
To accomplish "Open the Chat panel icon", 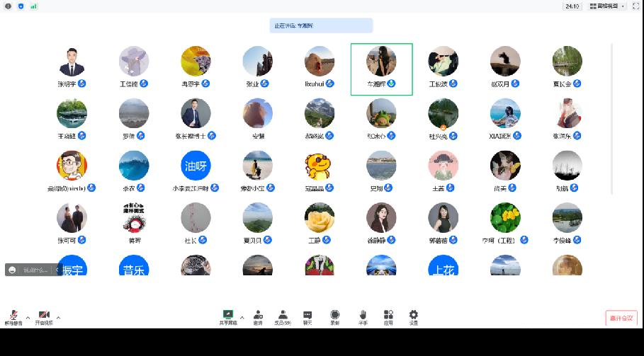I will pyautogui.click(x=307, y=315).
